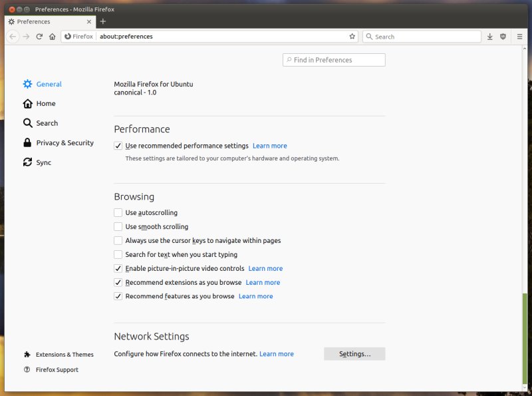This screenshot has height=396, width=532.
Task: Uncheck Use recommended performance settings
Action: [118, 146]
